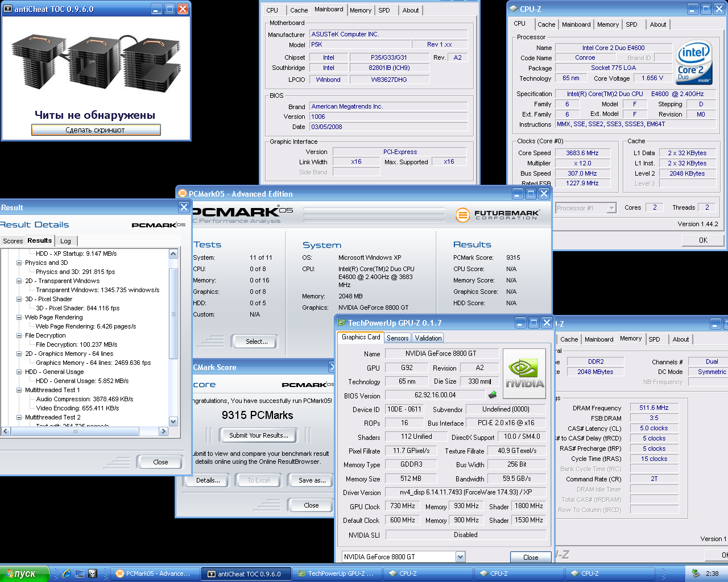Click Video Encoding: 655.411 KB/s row
The image size is (728, 582).
78,408
